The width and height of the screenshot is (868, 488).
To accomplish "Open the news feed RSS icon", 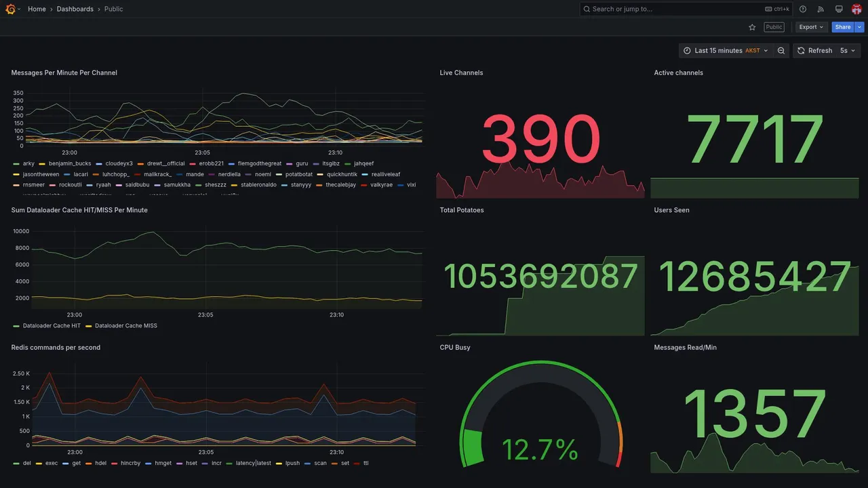I will (x=821, y=9).
